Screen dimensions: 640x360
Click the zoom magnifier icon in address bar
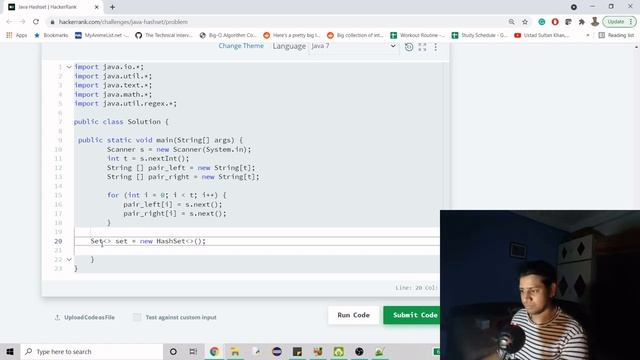511,22
